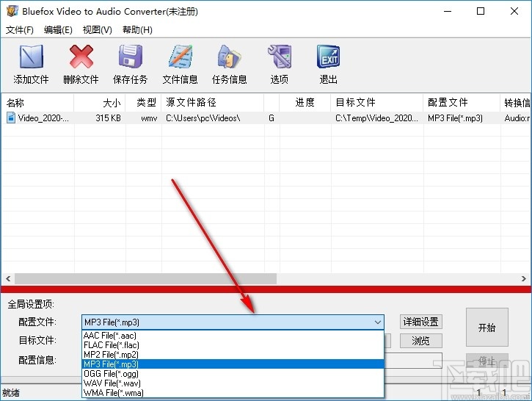Click the 就绪 status bar text

click(x=11, y=393)
